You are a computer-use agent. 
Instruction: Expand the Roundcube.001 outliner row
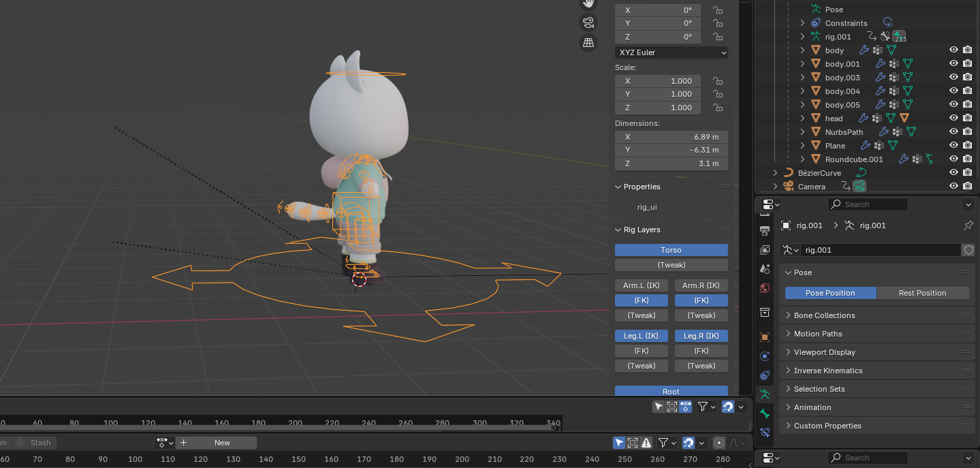tap(802, 159)
